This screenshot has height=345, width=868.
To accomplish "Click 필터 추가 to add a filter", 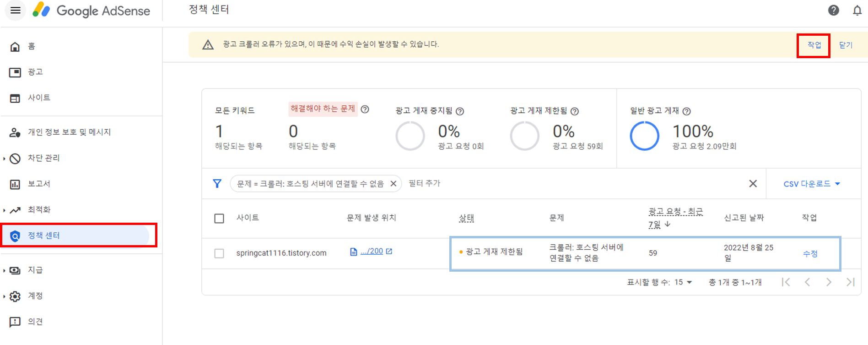I will coord(424,183).
